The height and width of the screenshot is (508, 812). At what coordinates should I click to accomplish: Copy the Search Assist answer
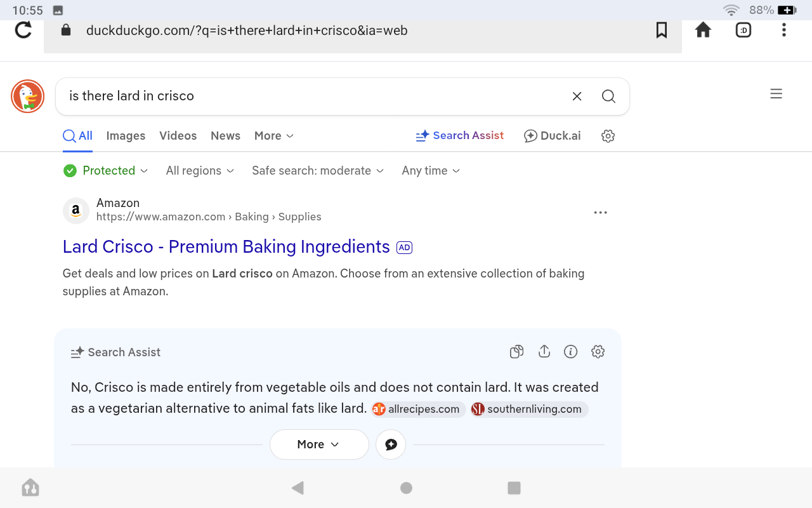point(516,352)
